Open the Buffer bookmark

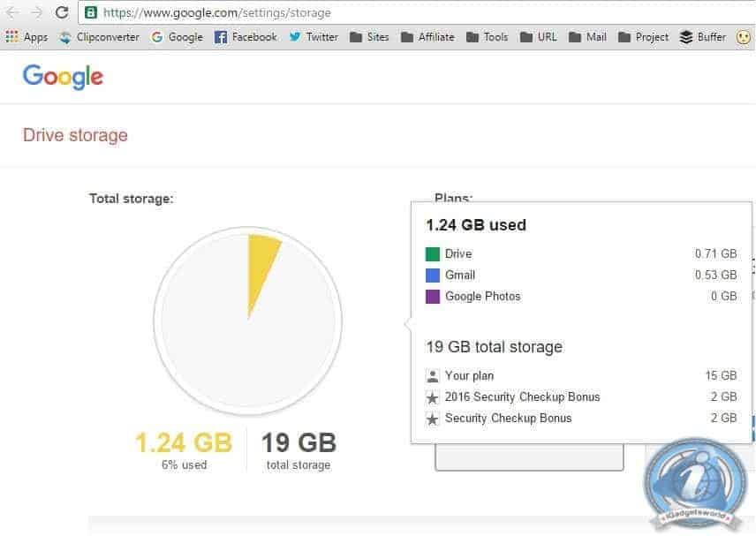click(x=702, y=37)
